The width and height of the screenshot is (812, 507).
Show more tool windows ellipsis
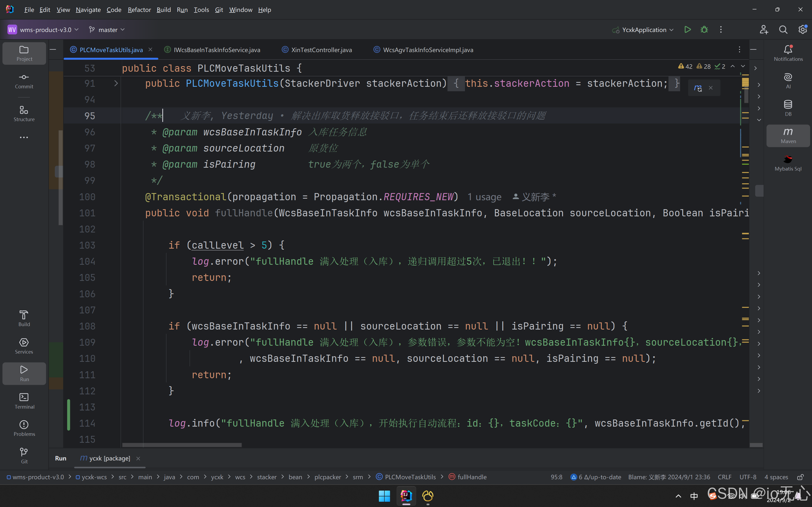tap(24, 138)
